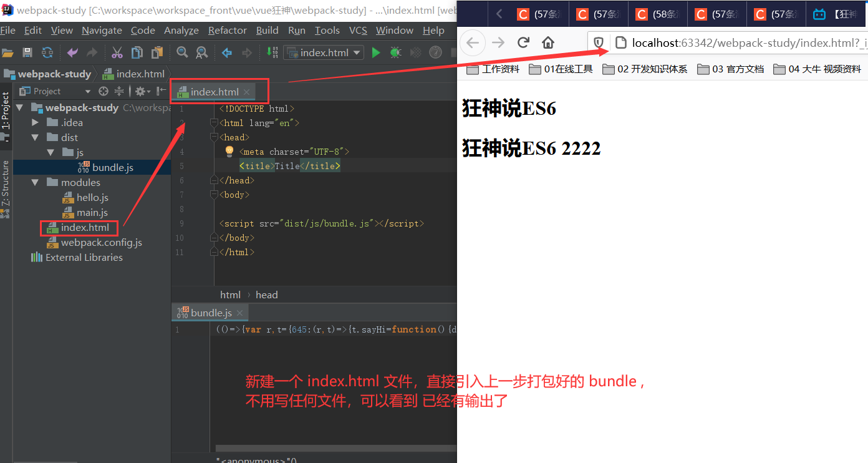
Task: Click the Run with Coverage icon
Action: (x=415, y=52)
